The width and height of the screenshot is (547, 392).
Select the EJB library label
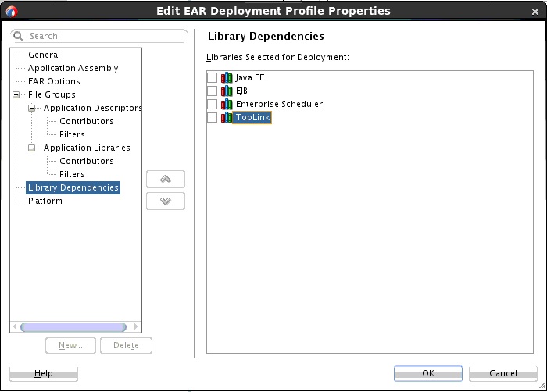click(241, 91)
